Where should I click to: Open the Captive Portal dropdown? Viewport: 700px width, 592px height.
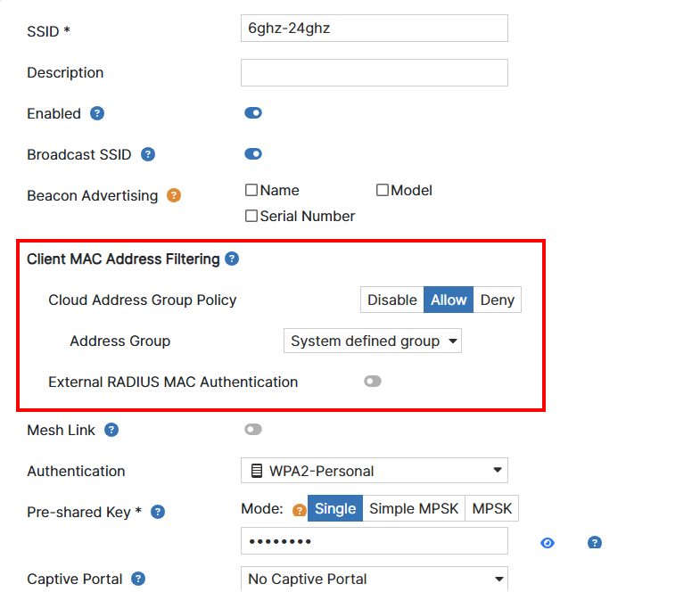(374, 579)
